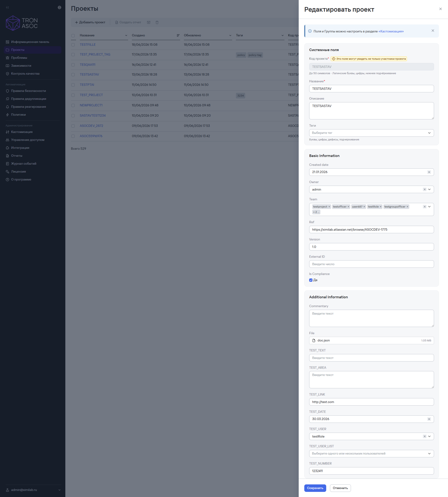Click sort icon in Создано column header
Screen dimensions: 448x497
(x=178, y=35)
